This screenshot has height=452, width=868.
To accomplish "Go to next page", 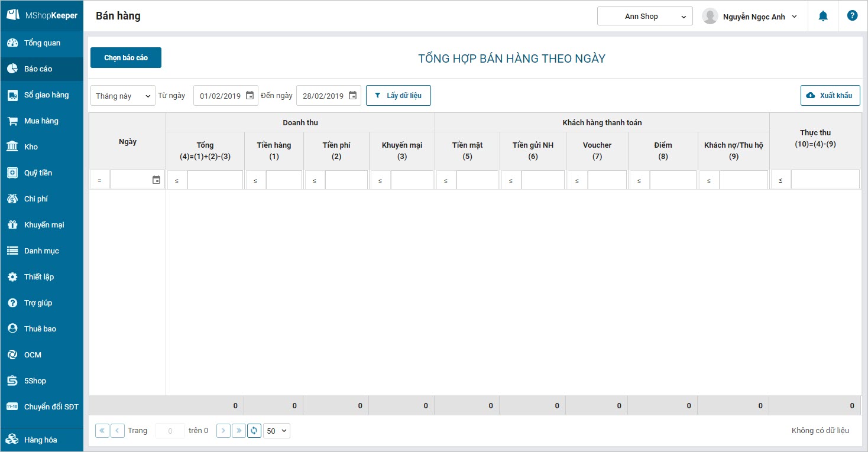I will coord(224,431).
